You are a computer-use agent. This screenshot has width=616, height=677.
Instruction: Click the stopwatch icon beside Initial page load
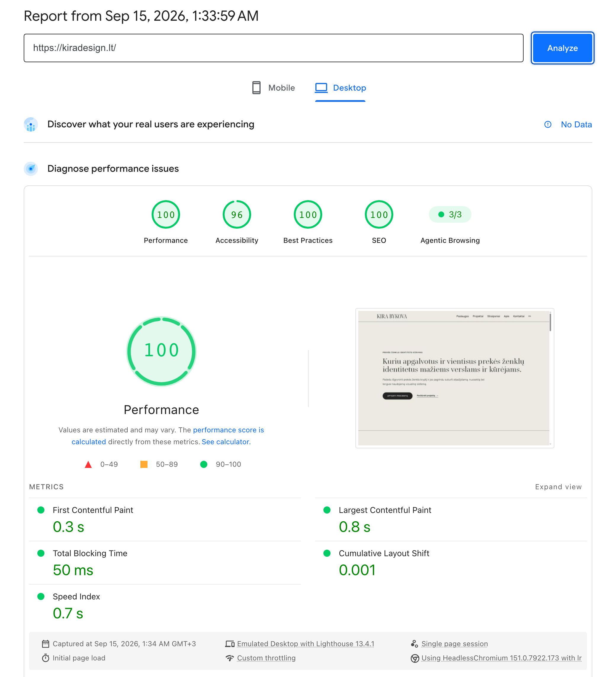click(x=45, y=658)
